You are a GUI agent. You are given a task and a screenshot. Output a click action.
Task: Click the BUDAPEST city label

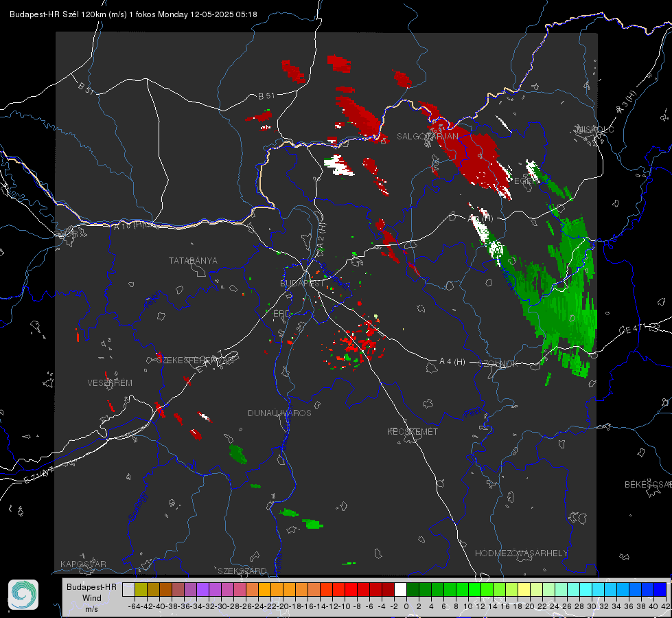coord(302,283)
